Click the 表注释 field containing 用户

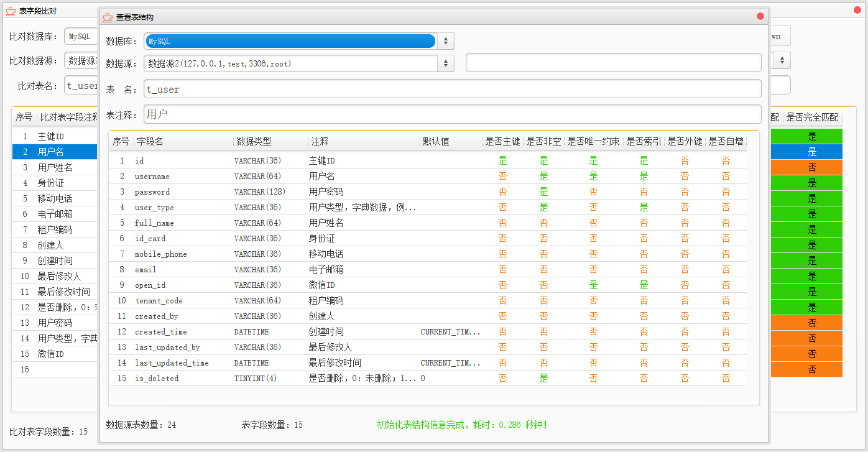452,114
